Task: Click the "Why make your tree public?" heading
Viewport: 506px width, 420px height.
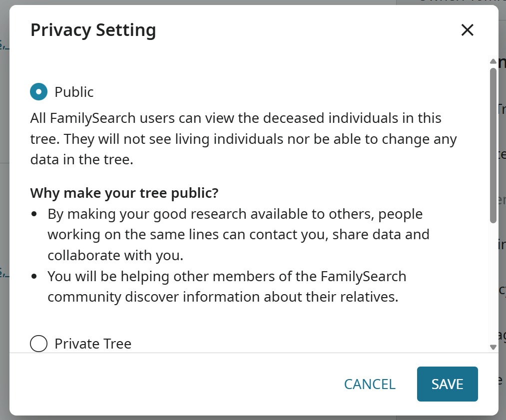Action: (x=124, y=193)
